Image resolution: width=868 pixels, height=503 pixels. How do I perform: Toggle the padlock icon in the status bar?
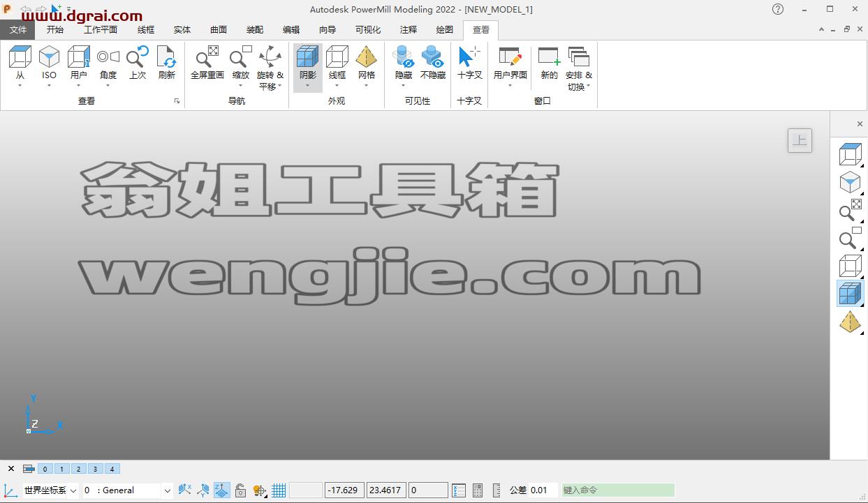[x=240, y=490]
